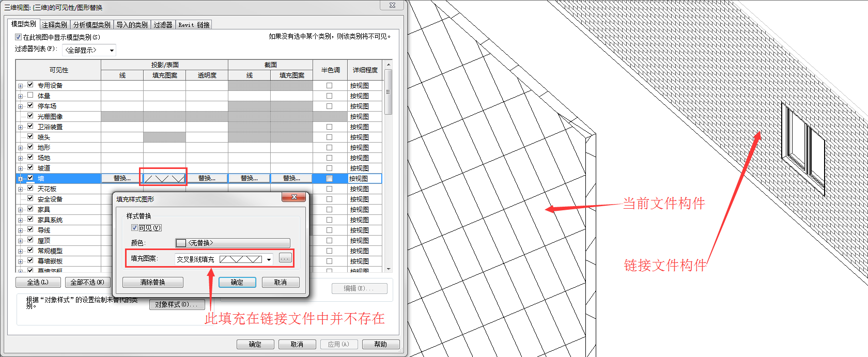Viewport: 868px width, 357px height.
Task: Cancel the 填充样式图形 dialog
Action: [x=281, y=282]
